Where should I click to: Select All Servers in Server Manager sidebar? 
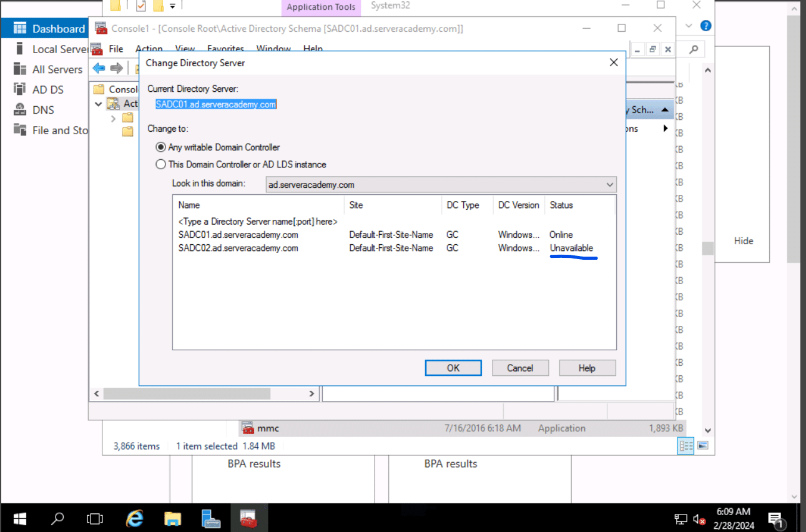[57, 69]
